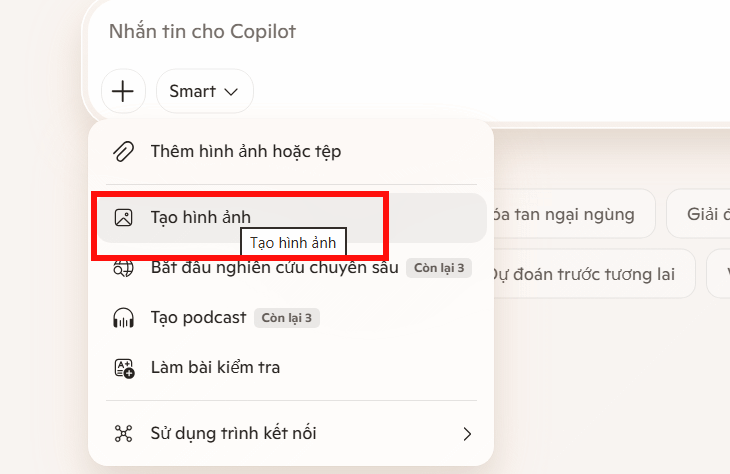The height and width of the screenshot is (474, 730).
Task: Open Sử dụng trình kết nối menu item
Action: click(x=233, y=433)
